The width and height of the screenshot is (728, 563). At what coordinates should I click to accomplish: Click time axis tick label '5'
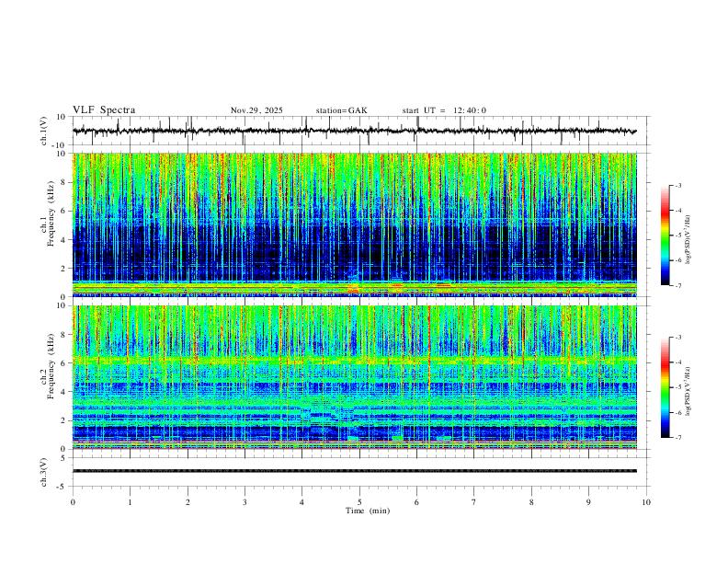pos(359,502)
